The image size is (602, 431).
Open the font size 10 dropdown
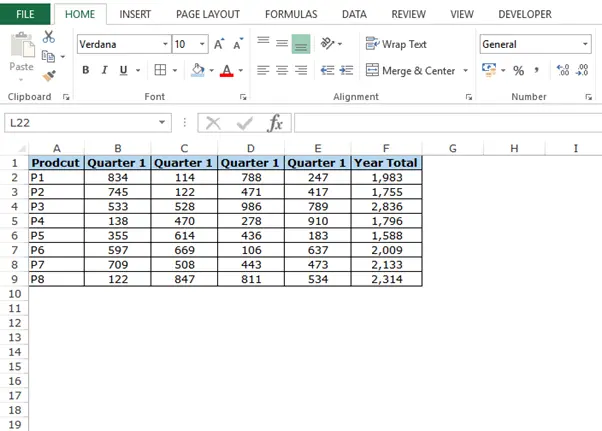click(x=202, y=44)
